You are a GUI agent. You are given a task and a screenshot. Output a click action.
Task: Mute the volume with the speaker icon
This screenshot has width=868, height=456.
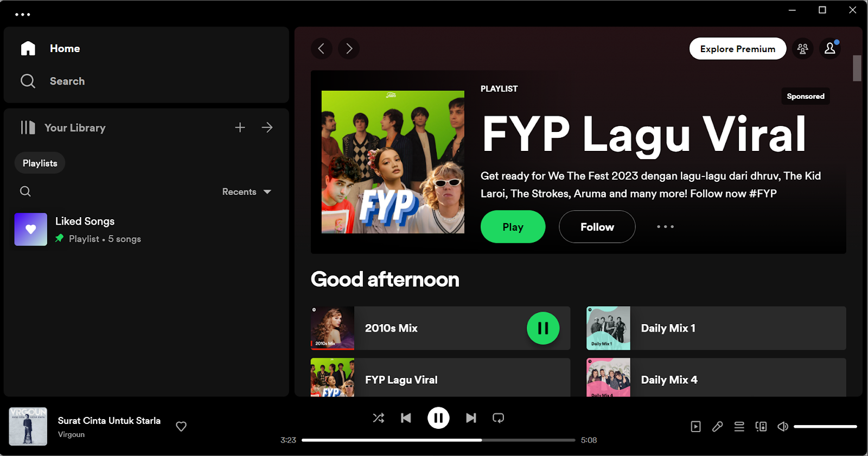783,427
